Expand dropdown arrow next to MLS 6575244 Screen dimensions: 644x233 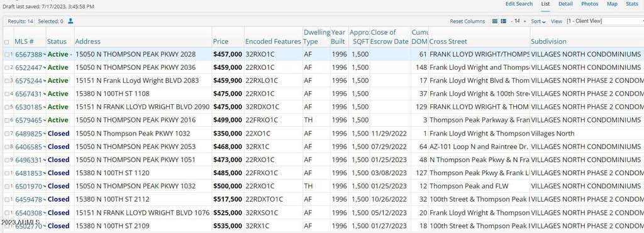pyautogui.click(x=45, y=81)
